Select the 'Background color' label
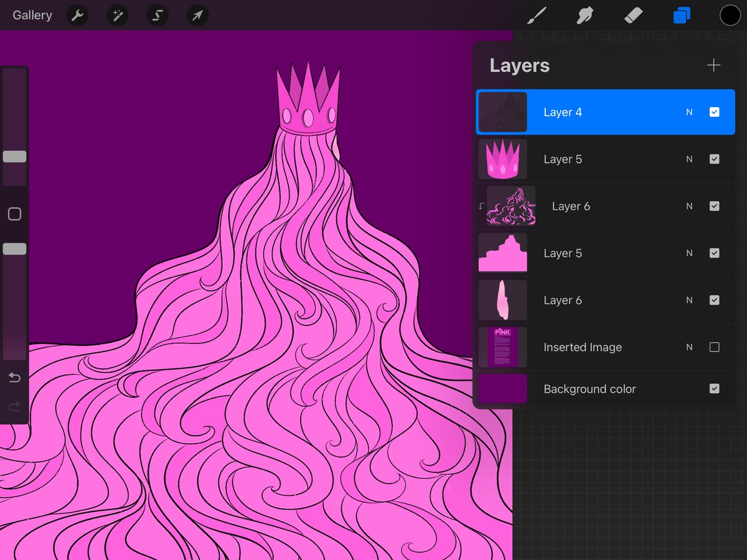Viewport: 747px width, 560px height. pyautogui.click(x=590, y=389)
